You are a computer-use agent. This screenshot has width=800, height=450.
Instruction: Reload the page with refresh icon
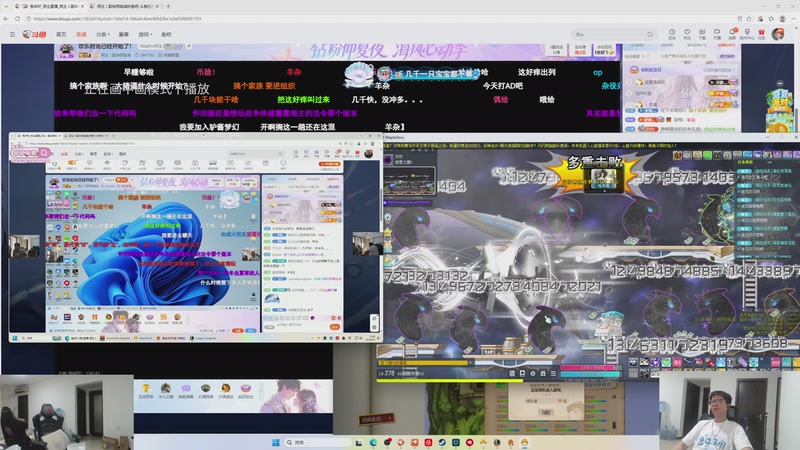click(x=17, y=18)
